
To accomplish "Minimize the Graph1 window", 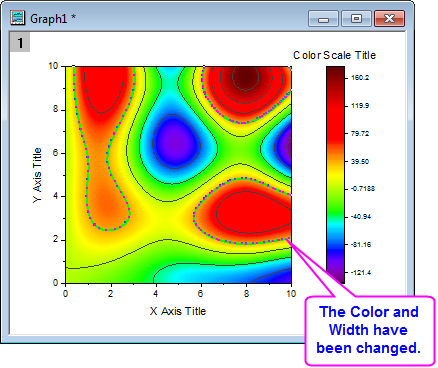I will (323, 18).
